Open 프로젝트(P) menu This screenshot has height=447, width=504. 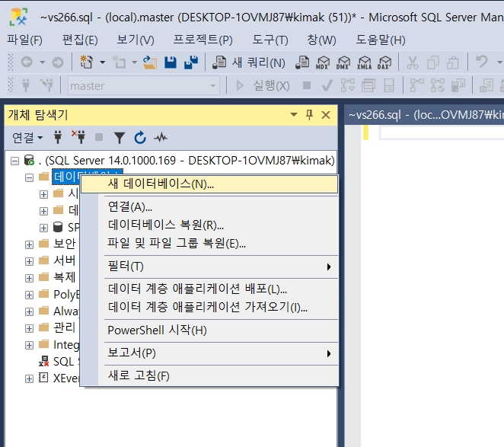[203, 40]
